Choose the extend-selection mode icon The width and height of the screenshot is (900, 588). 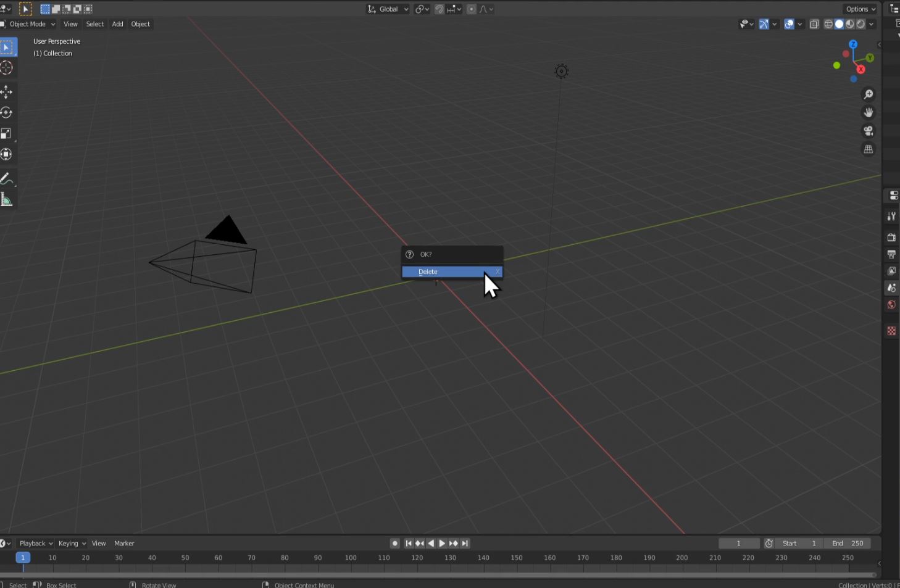[x=56, y=9]
